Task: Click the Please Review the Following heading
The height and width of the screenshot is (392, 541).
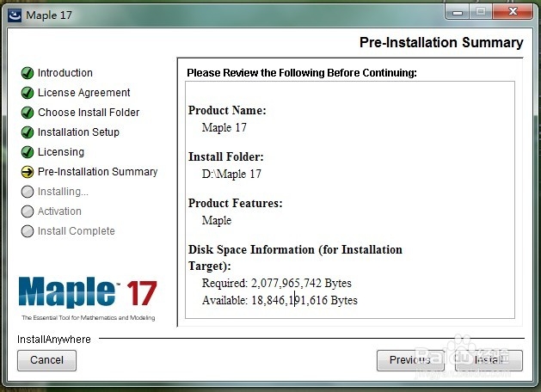Action: pos(302,73)
